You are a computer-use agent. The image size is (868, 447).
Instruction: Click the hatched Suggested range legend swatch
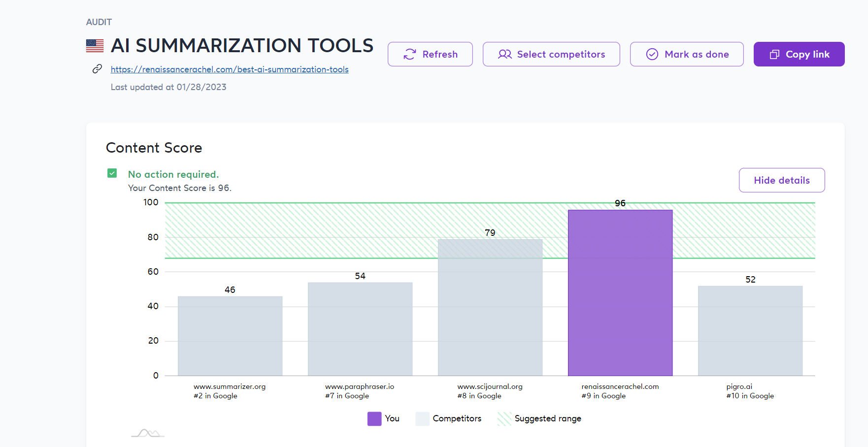point(504,418)
